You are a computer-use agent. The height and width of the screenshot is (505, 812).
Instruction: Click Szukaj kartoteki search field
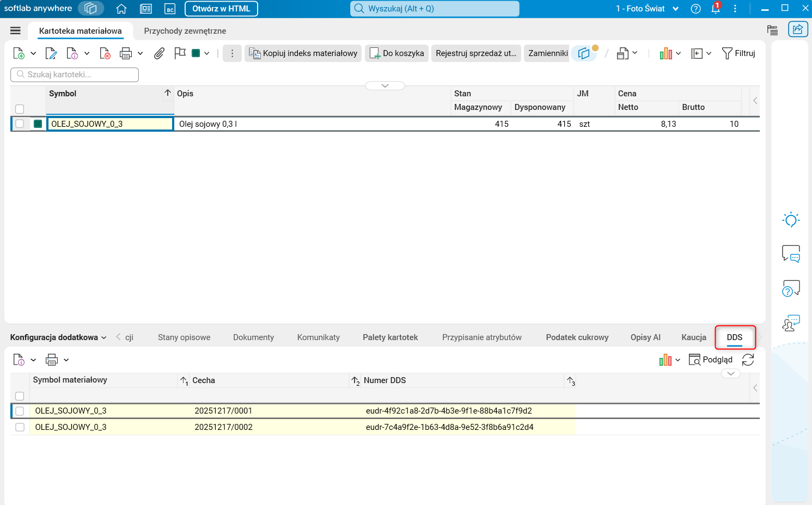coord(75,75)
